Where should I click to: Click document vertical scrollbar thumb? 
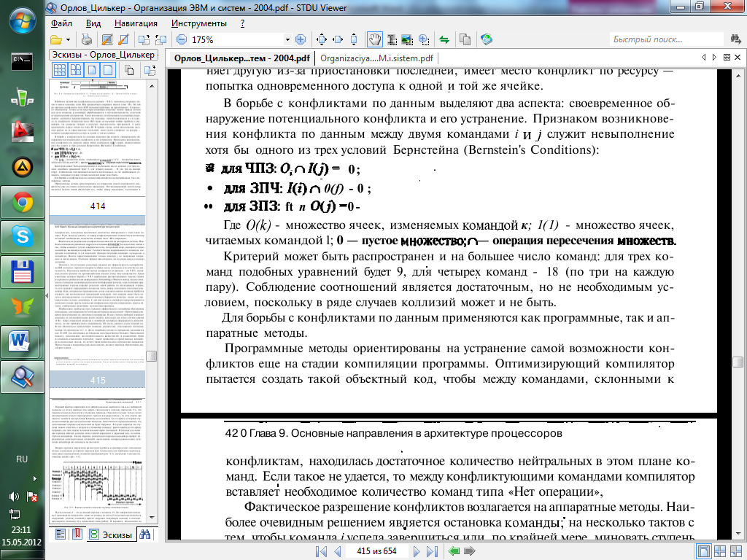(738, 362)
